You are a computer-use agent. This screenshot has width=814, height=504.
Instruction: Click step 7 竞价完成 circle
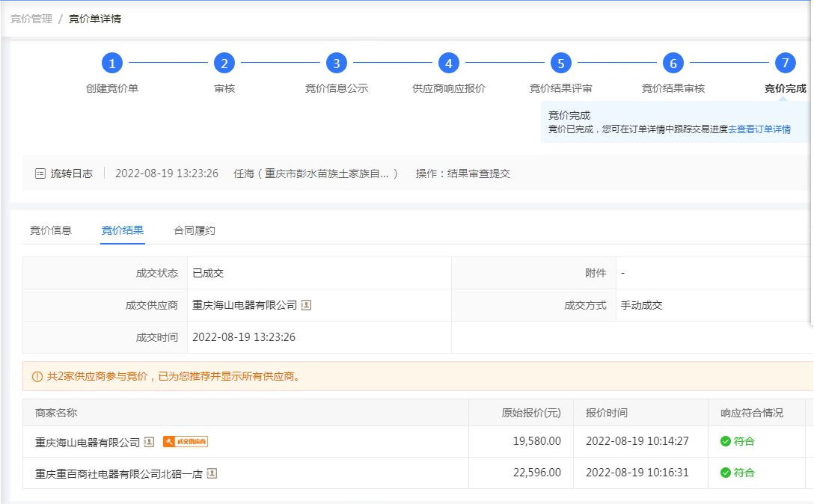785,64
